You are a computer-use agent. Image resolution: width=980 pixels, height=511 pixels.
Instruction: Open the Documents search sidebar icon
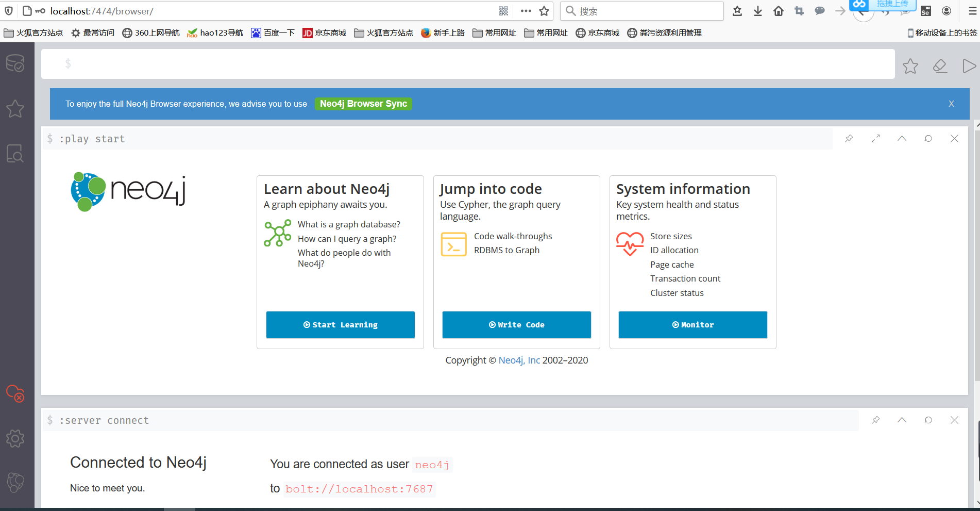15,154
